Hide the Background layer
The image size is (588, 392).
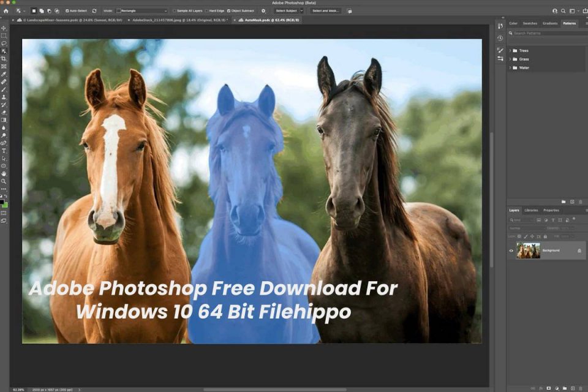511,251
